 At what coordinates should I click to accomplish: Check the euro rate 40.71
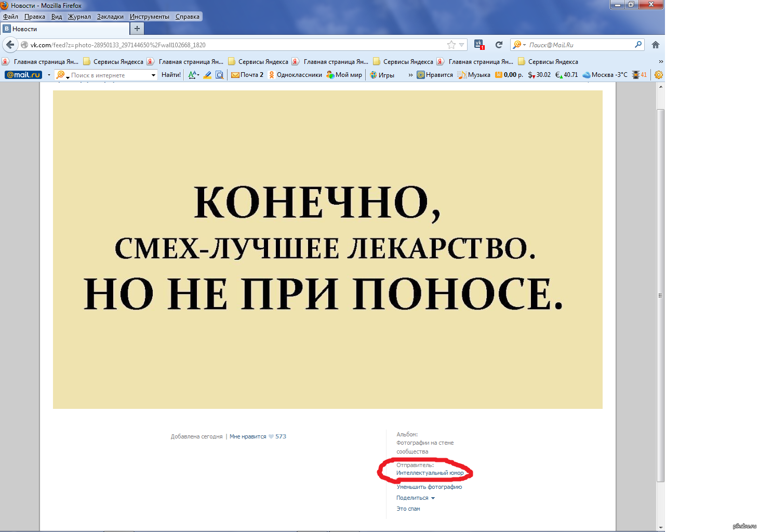pos(566,75)
